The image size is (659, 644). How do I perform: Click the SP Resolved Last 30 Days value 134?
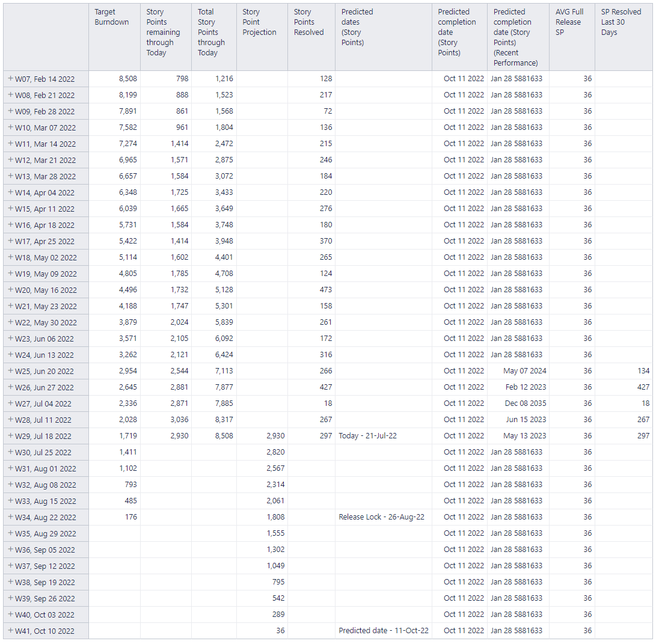(x=643, y=371)
